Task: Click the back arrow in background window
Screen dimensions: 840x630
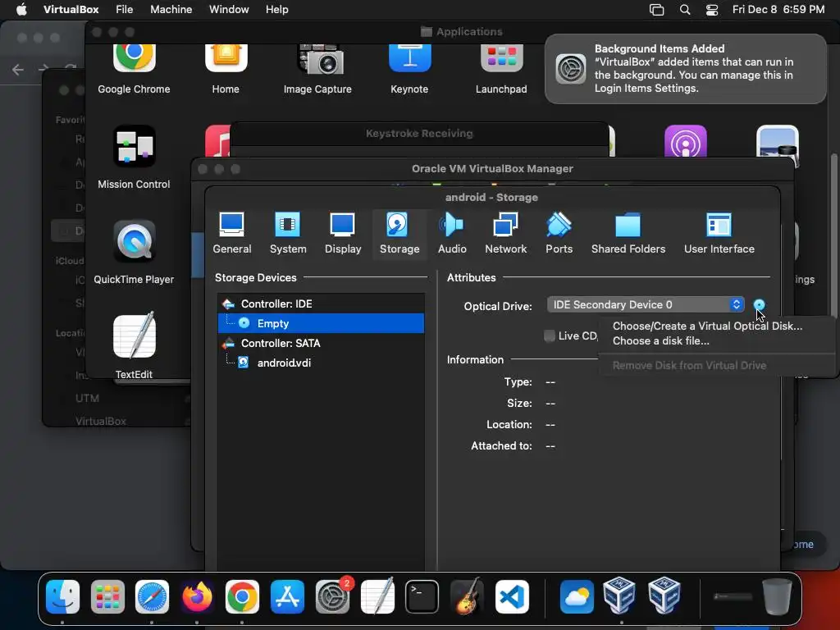Action: click(x=18, y=70)
